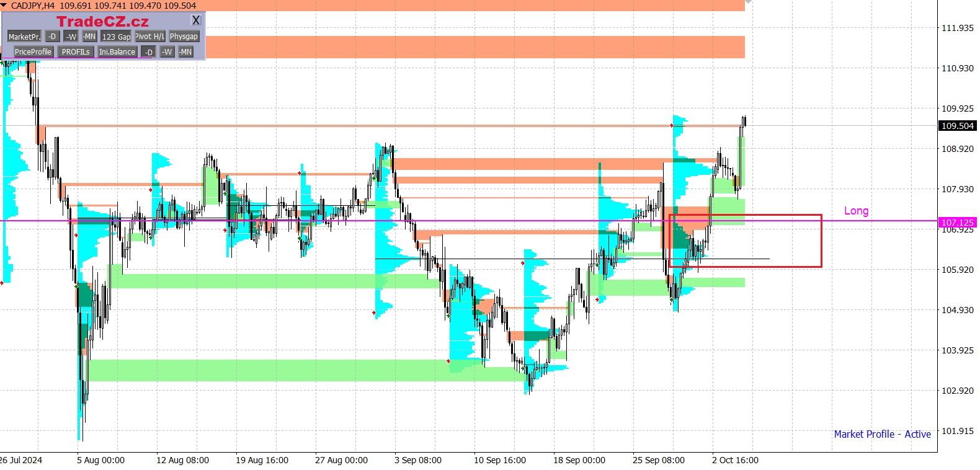
Task: Click the magenta 107.125 price tag
Action: pyautogui.click(x=958, y=222)
